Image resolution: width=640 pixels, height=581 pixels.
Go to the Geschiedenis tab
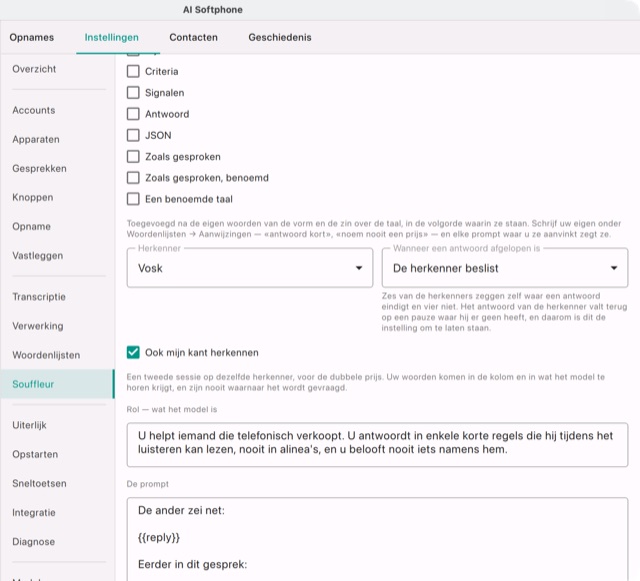[x=280, y=38]
